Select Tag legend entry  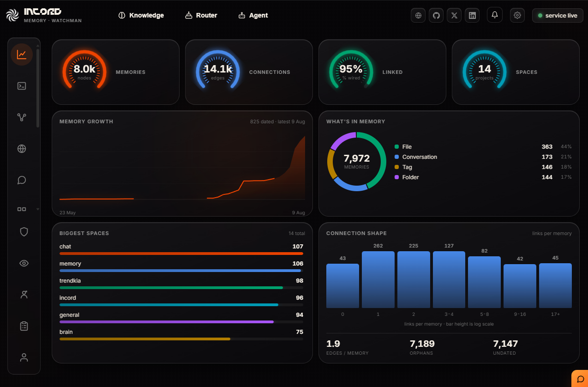(483, 167)
